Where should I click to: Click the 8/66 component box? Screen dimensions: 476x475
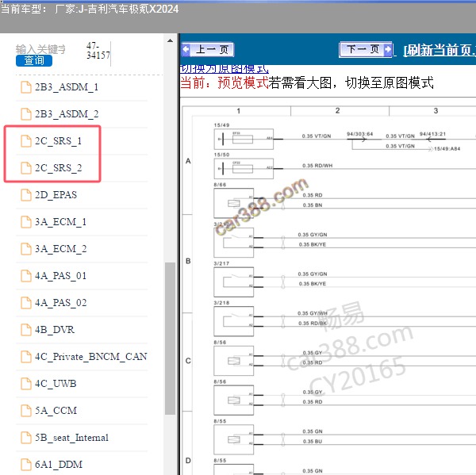[x=234, y=203]
